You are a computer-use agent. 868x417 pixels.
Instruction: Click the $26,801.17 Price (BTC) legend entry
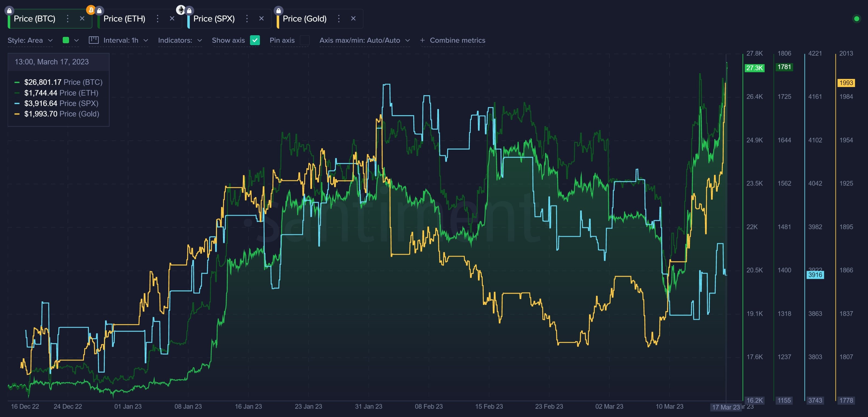(58, 82)
